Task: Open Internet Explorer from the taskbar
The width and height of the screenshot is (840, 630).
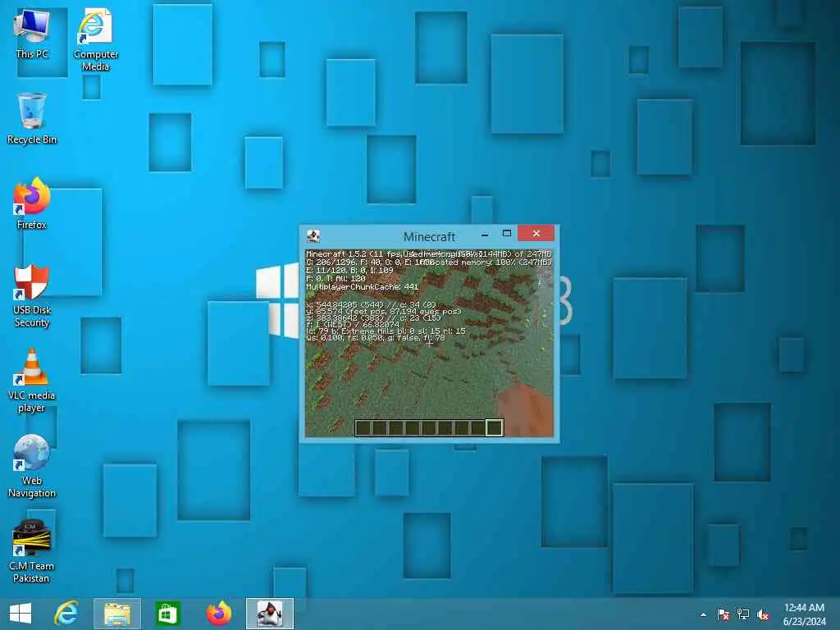Action: (x=66, y=614)
